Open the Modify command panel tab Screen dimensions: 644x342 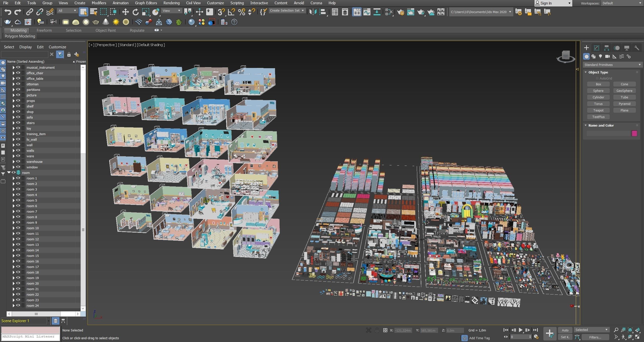click(x=596, y=48)
